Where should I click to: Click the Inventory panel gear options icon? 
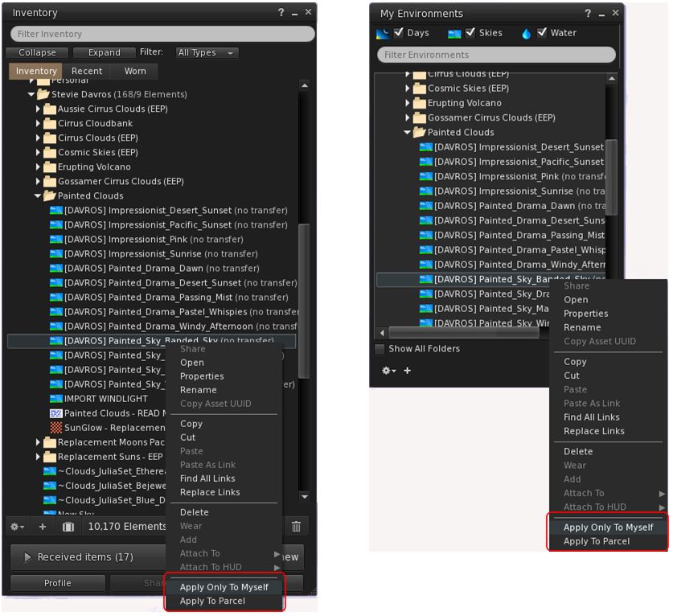[16, 527]
